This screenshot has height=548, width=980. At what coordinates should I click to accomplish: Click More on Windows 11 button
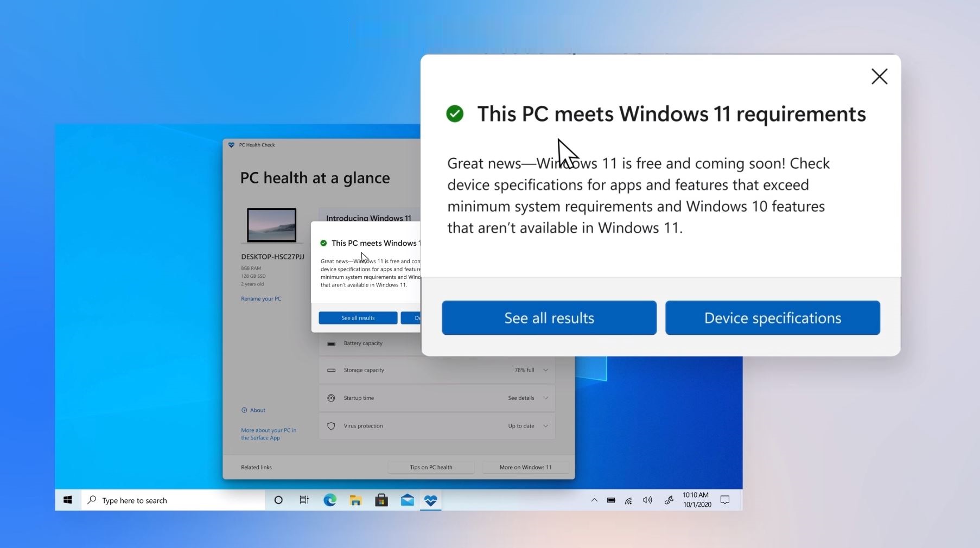coord(526,467)
